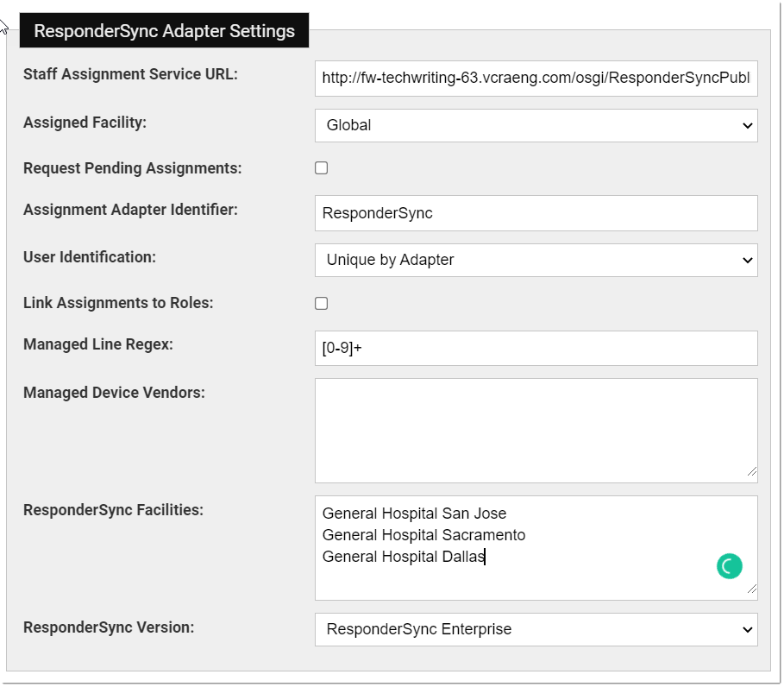This screenshot has width=784, height=687.
Task: Click into the Managed Line Regex field
Action: coord(536,348)
